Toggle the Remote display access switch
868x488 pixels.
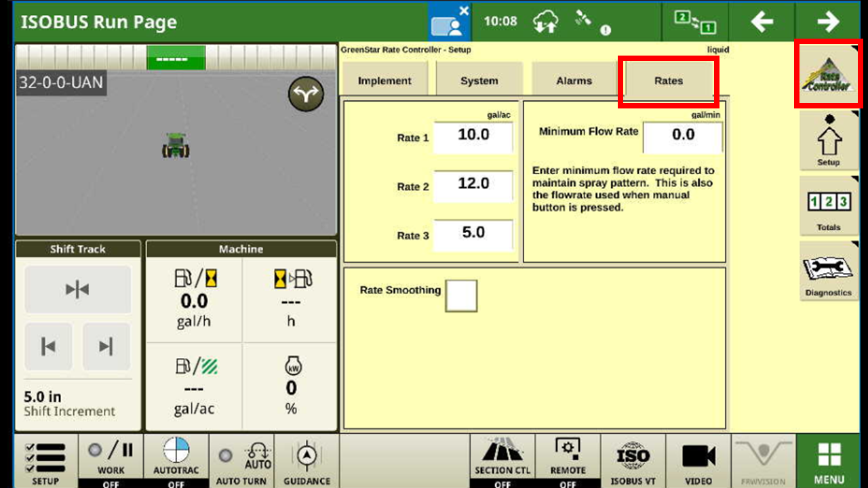(x=568, y=461)
